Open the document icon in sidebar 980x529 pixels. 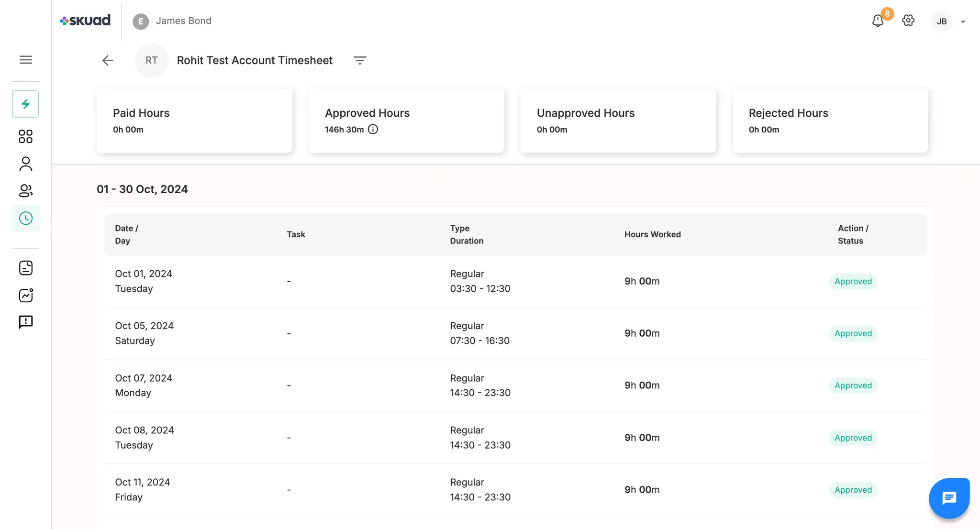(x=26, y=268)
